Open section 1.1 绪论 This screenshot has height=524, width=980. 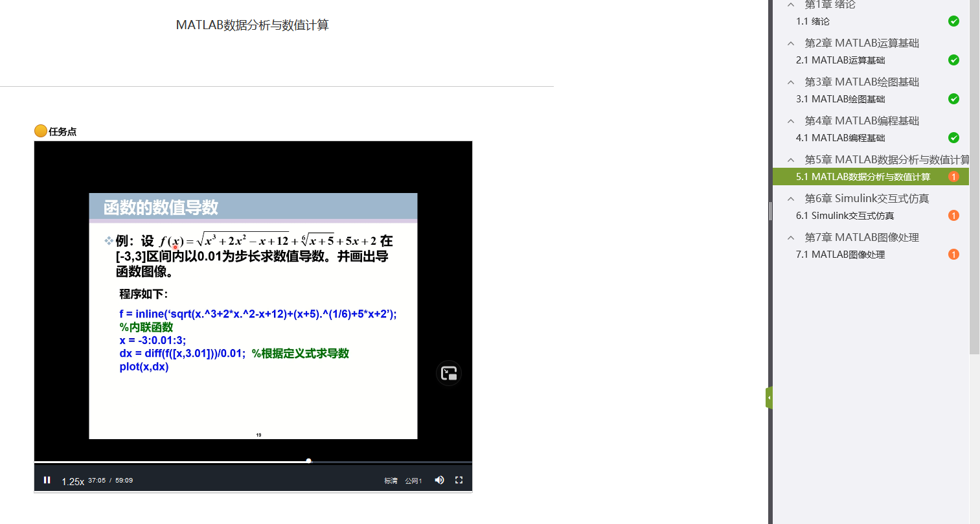coord(813,21)
